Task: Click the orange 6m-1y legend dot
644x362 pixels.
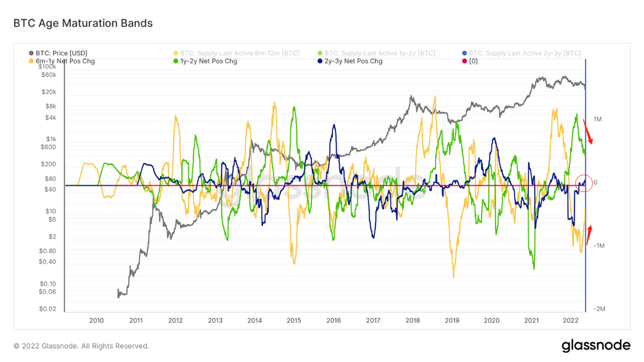Action: (x=31, y=61)
